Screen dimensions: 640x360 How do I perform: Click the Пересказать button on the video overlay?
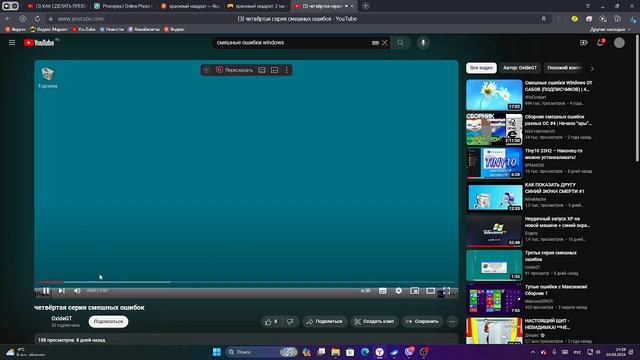click(x=234, y=70)
